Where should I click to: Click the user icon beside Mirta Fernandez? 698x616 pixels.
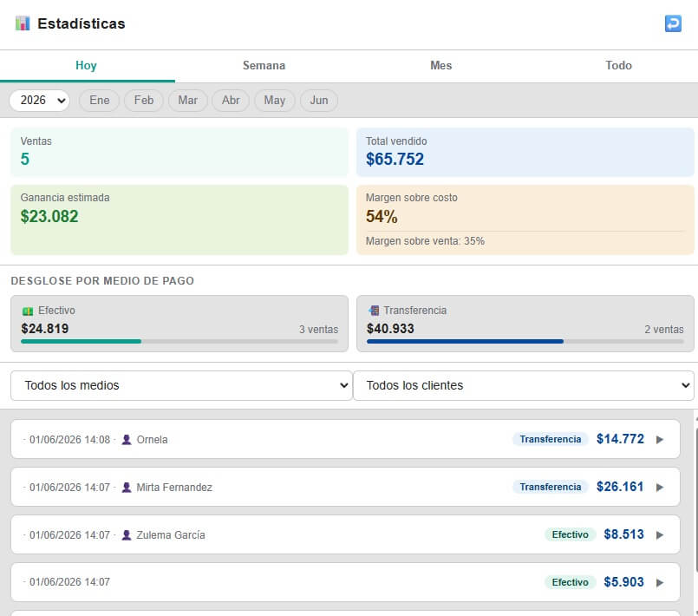point(127,488)
